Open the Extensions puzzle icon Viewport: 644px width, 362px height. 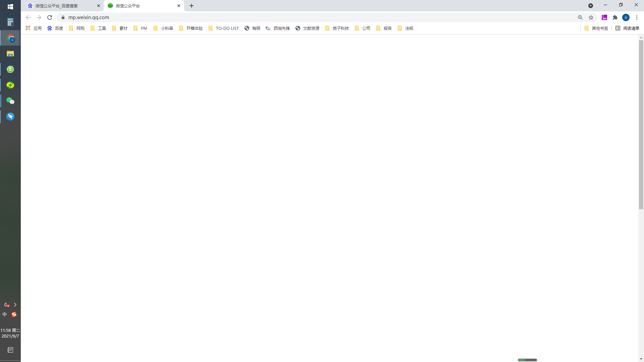pos(615,17)
